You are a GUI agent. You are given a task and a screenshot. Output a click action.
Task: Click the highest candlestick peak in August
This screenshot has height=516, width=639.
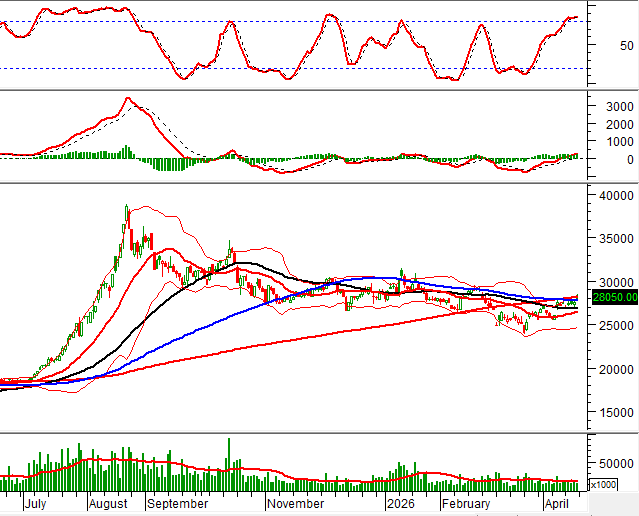pos(127,206)
